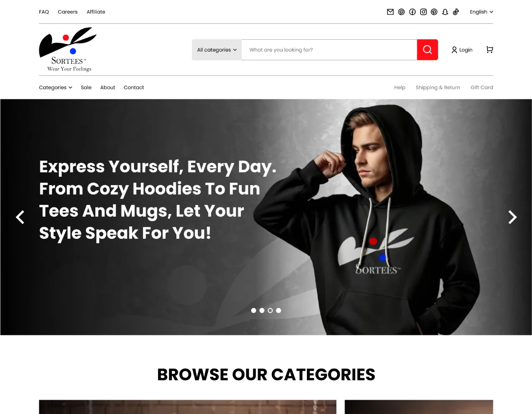The width and height of the screenshot is (532, 414).
Task: Open the email envelope icon
Action: 390,12
